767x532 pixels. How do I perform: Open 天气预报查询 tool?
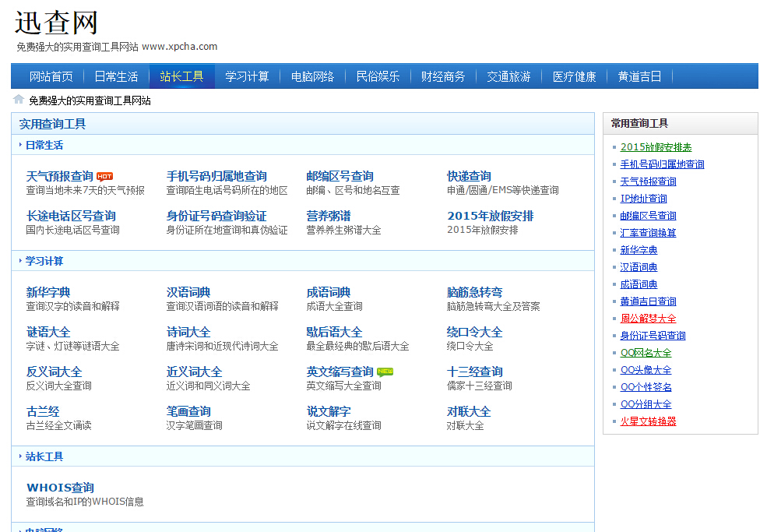pos(60,176)
